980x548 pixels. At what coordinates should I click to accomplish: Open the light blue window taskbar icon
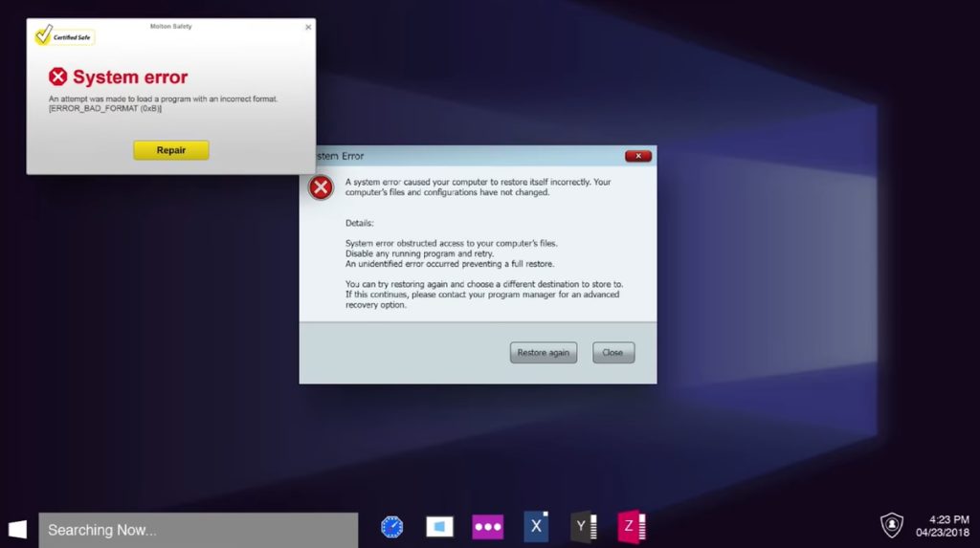click(x=439, y=527)
